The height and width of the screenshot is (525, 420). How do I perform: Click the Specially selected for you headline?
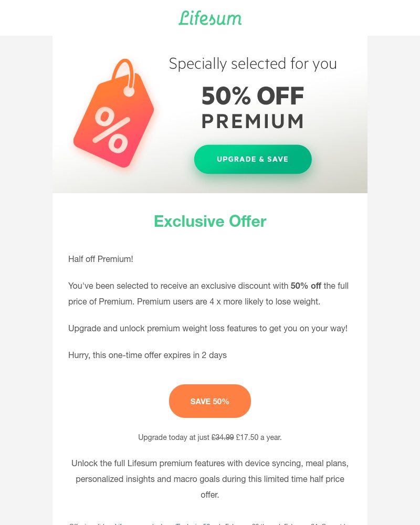(x=253, y=63)
